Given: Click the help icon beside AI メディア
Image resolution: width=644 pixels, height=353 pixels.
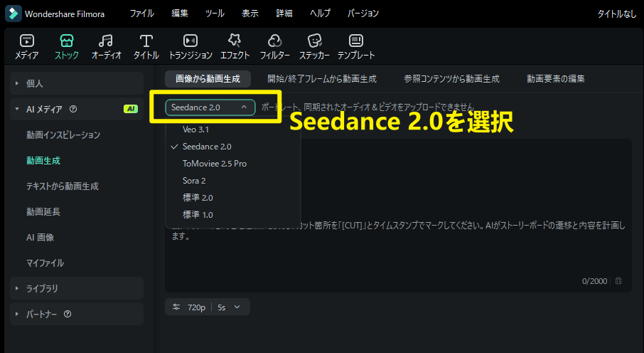Looking at the screenshot, I should pos(73,109).
